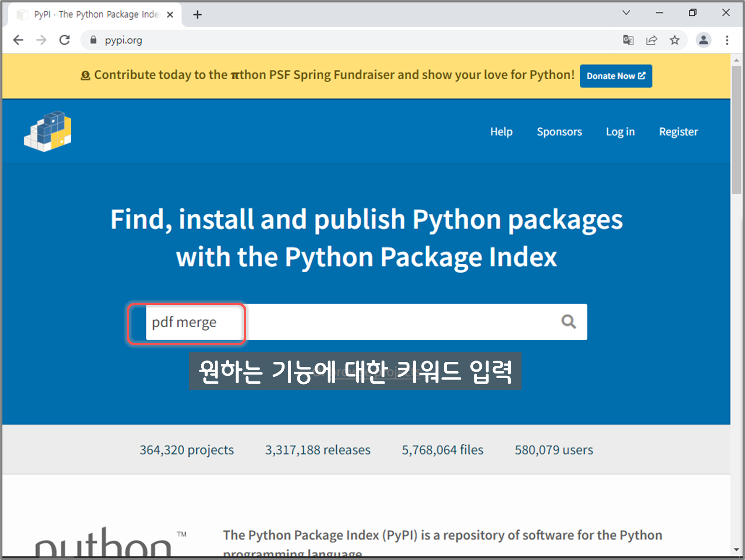Reload the page with the refresh icon
Viewport: 745px width, 560px height.
tap(65, 40)
